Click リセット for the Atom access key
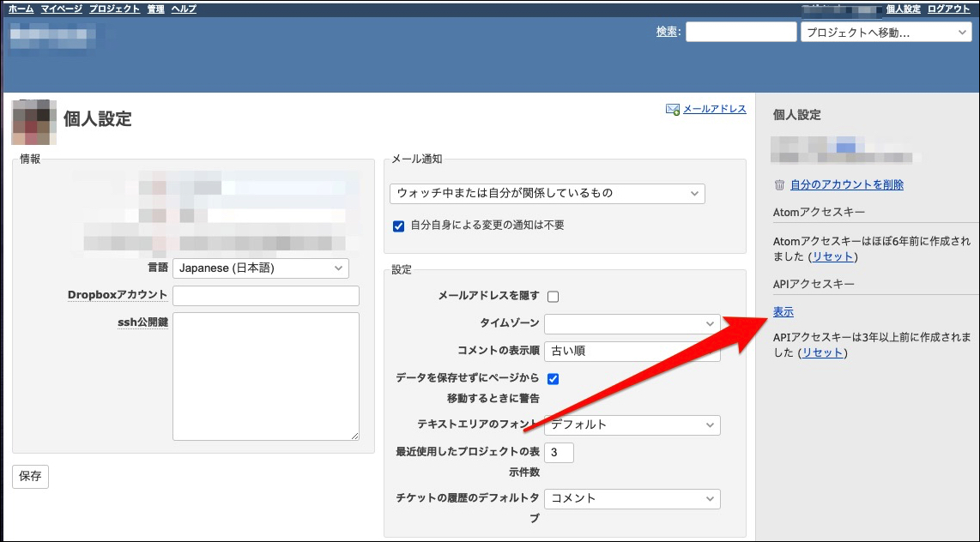 click(x=832, y=256)
